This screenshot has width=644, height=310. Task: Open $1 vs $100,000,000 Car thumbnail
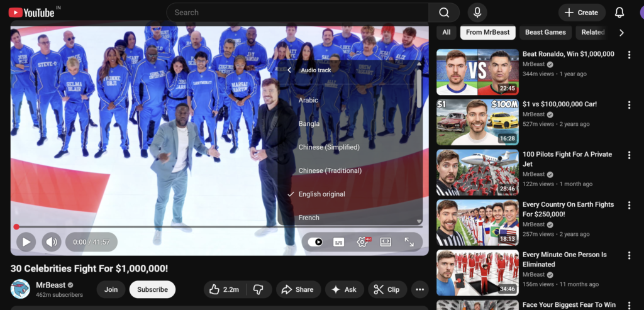tap(478, 123)
